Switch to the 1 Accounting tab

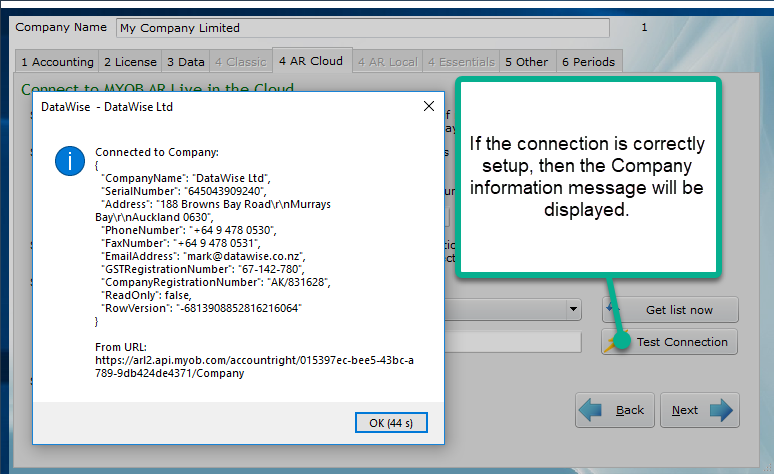(57, 62)
